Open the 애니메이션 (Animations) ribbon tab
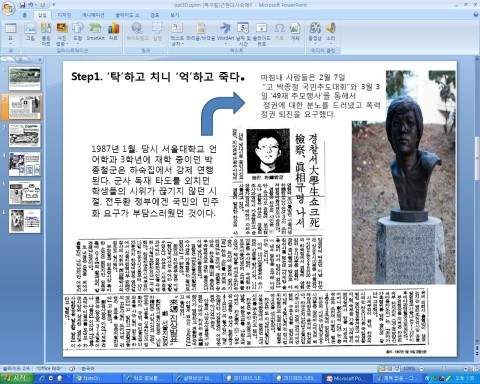This screenshot has height=384, width=480. click(93, 15)
